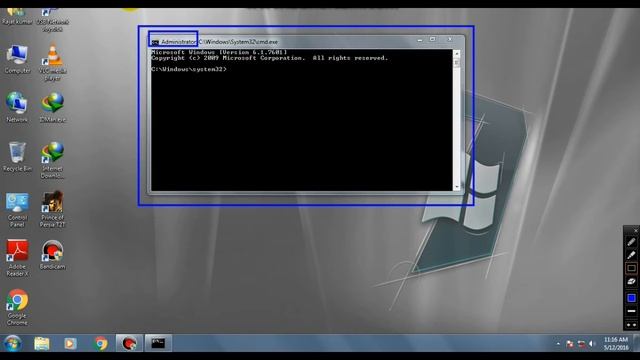This screenshot has width=640, height=360.
Task: Click the 'Microsoft Windows [Version 6.1.7601]' line
Action: click(x=219, y=52)
